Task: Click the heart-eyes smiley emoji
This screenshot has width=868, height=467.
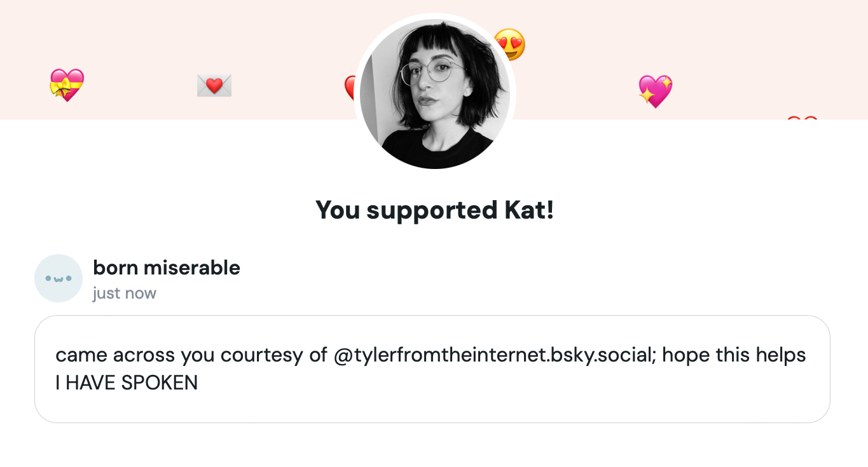Action: (x=511, y=44)
